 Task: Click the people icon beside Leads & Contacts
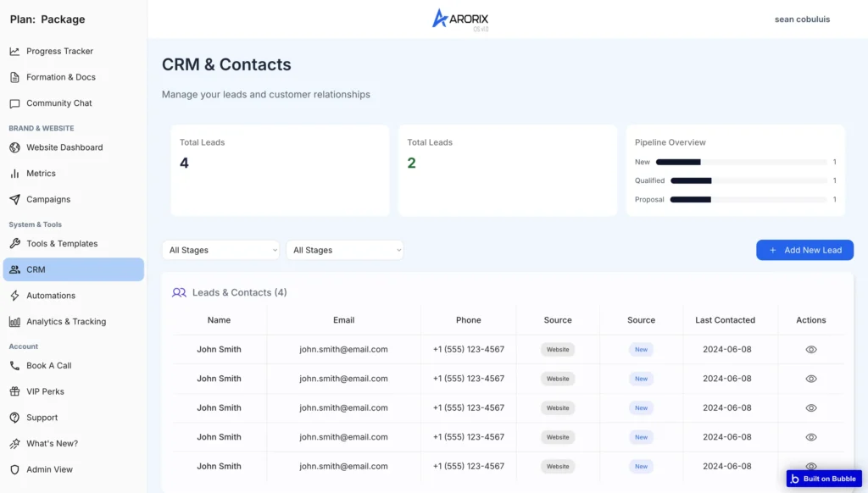coord(179,293)
